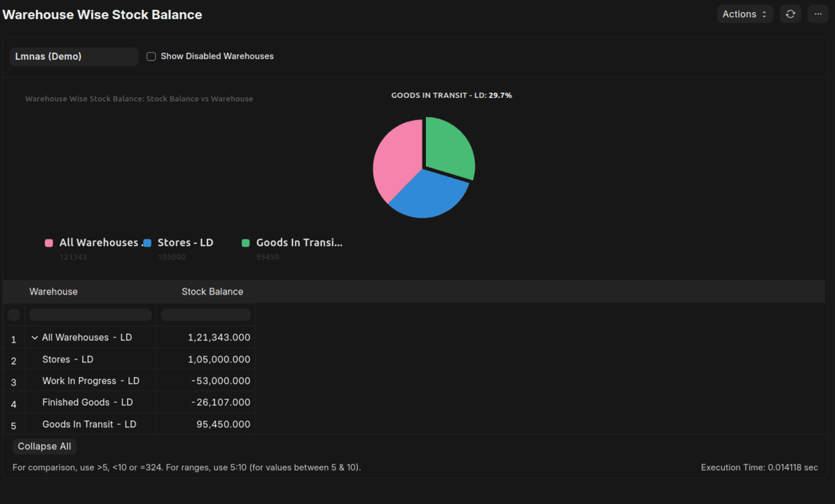The height and width of the screenshot is (504, 835).
Task: Open the three-dot overflow menu
Action: click(817, 13)
